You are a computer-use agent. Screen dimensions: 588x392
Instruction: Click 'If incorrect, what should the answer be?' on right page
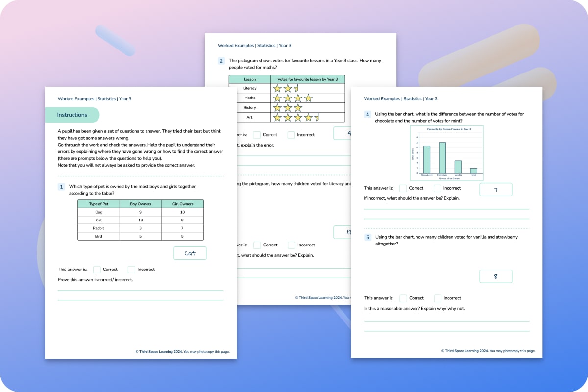404,198
